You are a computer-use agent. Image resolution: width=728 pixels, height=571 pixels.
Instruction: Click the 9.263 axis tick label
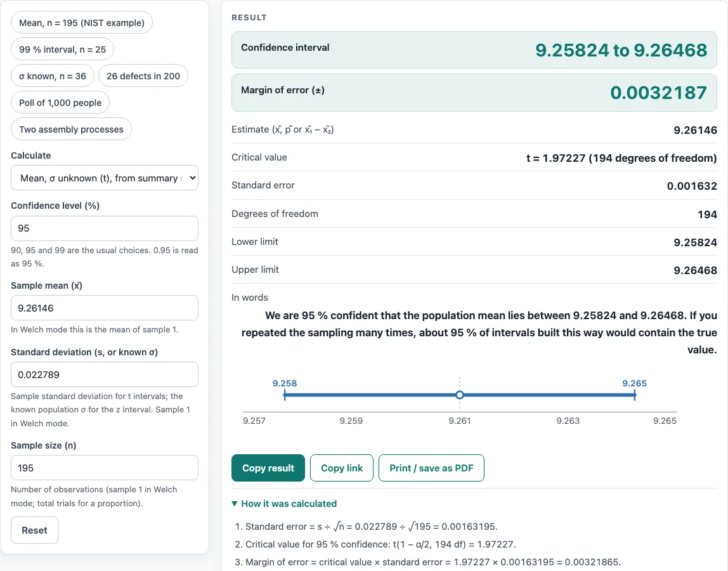click(568, 421)
